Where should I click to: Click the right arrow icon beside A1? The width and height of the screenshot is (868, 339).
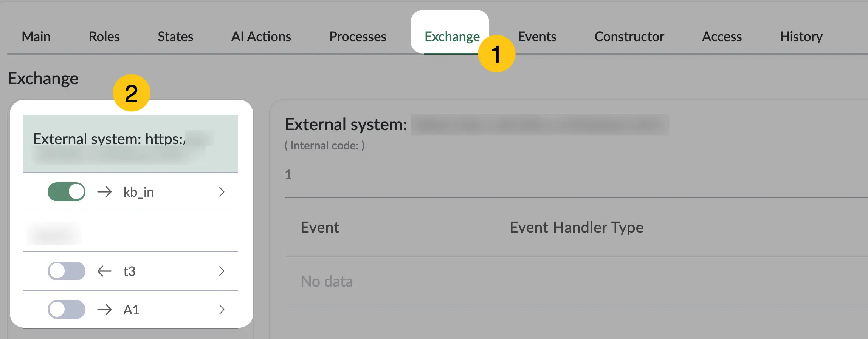(x=104, y=310)
